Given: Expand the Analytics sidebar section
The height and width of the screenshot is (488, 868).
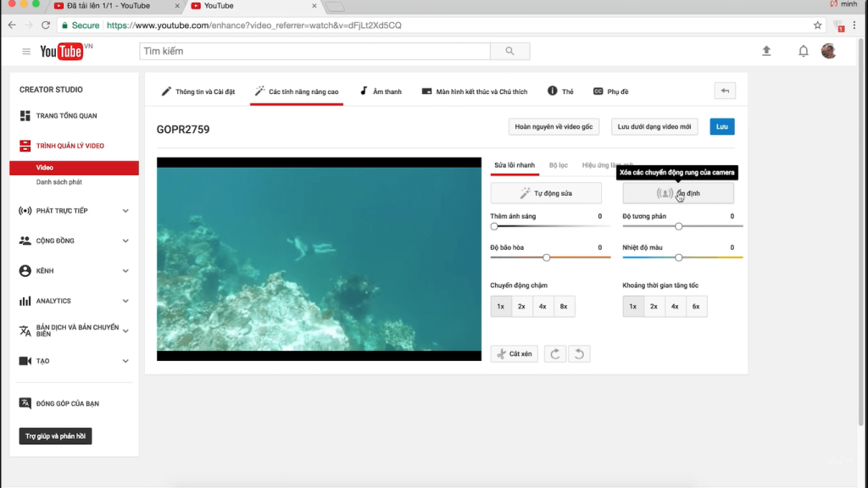Looking at the screenshot, I should click(x=125, y=301).
